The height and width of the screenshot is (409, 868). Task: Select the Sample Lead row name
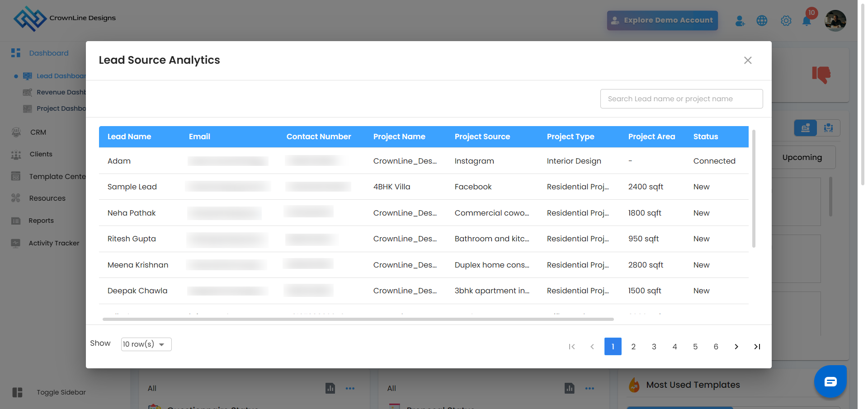[132, 187]
